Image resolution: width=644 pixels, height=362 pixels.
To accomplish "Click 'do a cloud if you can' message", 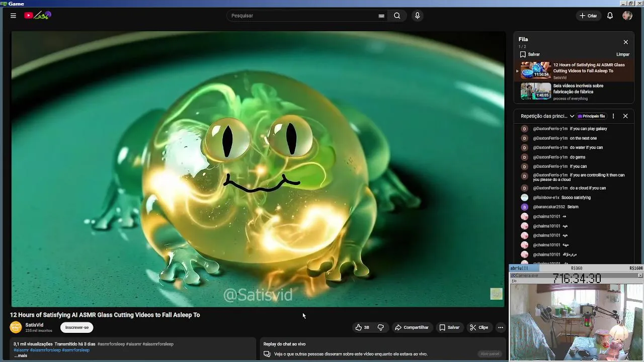I will [588, 188].
